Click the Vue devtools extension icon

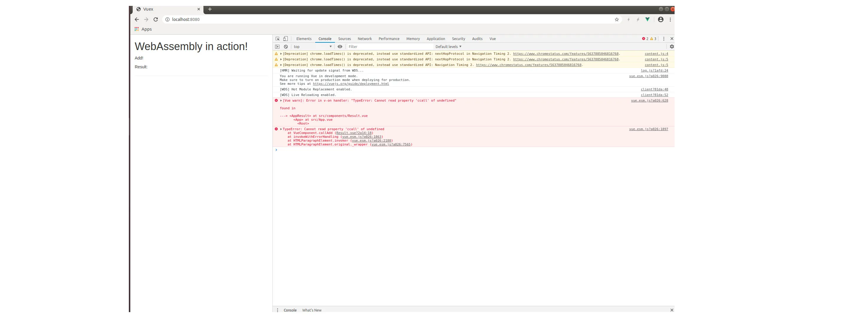coord(647,19)
